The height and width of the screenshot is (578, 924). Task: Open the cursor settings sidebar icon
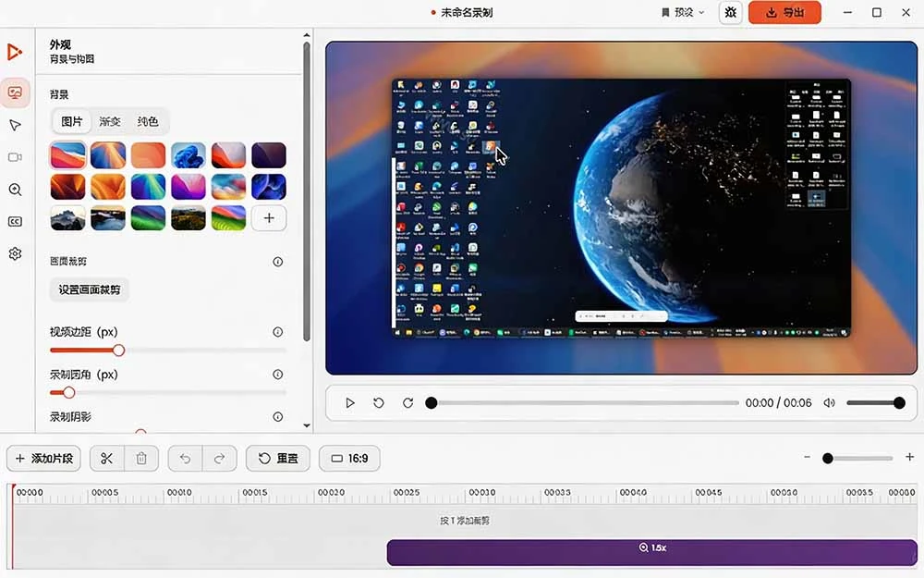coord(15,125)
